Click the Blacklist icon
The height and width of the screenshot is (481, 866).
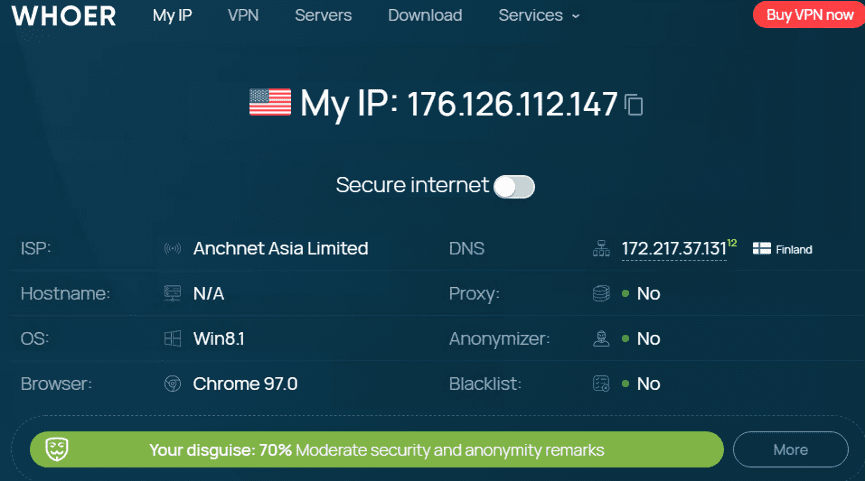(601, 384)
